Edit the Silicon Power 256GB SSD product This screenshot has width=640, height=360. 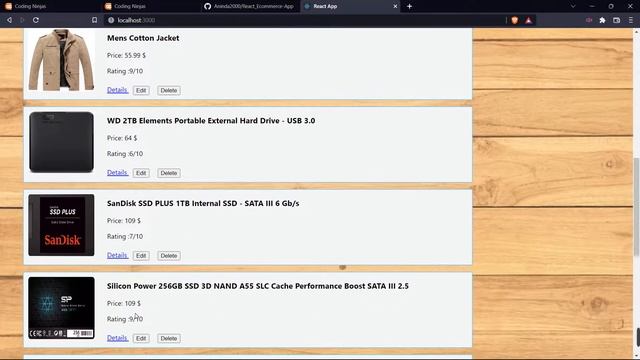141,338
